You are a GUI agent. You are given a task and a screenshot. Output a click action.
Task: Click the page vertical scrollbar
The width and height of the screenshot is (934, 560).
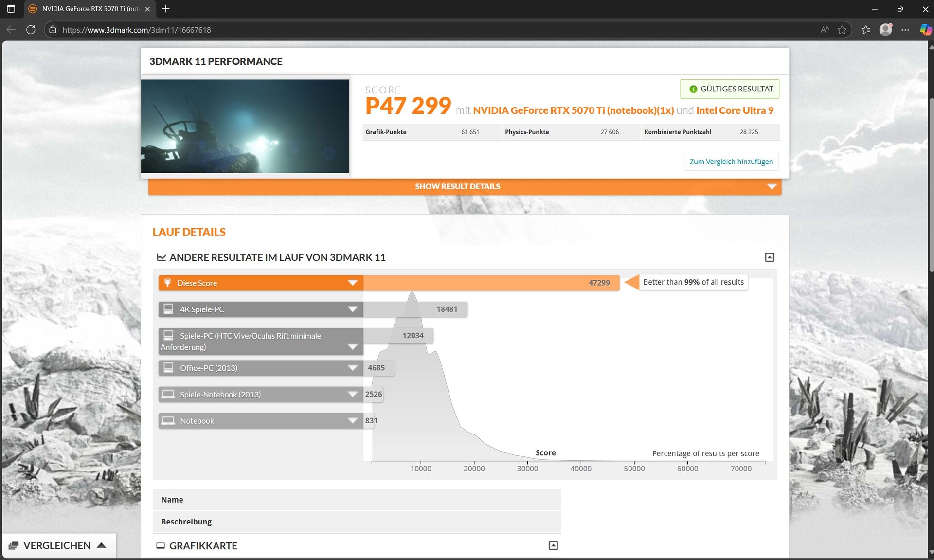coord(931,185)
